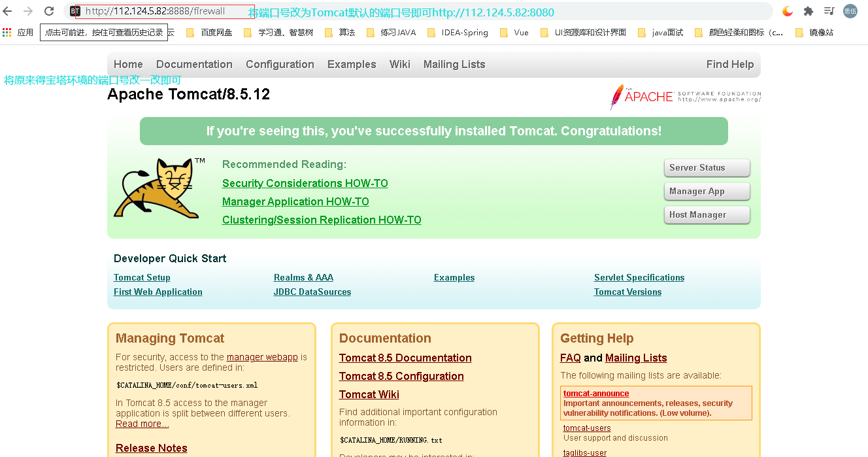Open the flame extension icon

[788, 11]
